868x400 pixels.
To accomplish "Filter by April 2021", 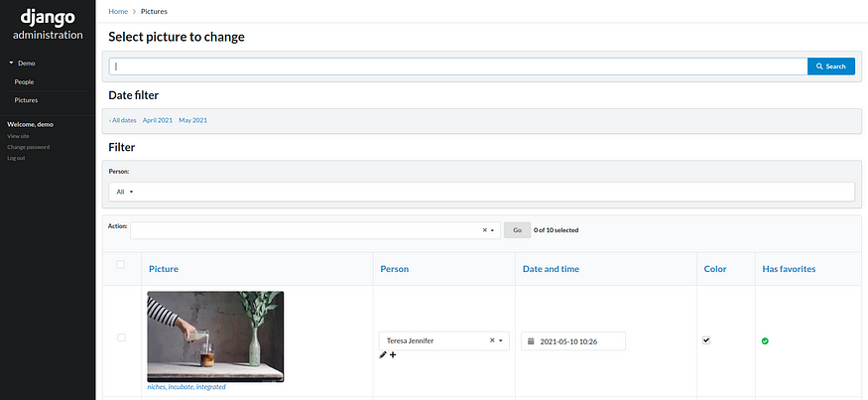I will pyautogui.click(x=157, y=120).
